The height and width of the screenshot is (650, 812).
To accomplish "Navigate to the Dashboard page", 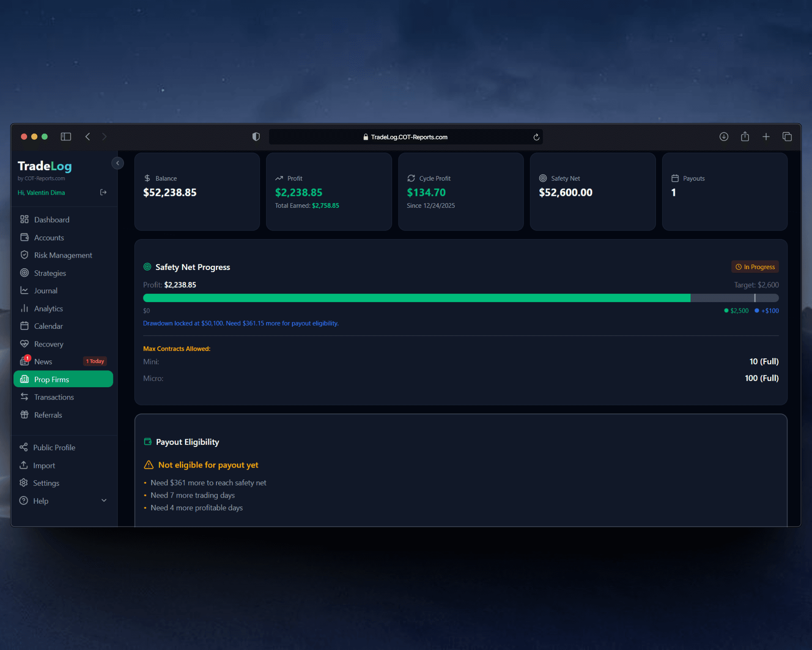I will (x=52, y=220).
